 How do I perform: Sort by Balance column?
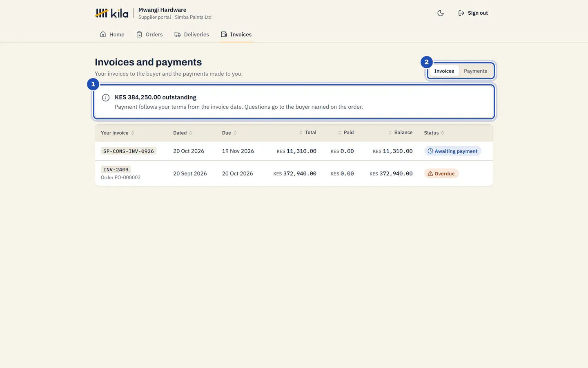(x=401, y=132)
